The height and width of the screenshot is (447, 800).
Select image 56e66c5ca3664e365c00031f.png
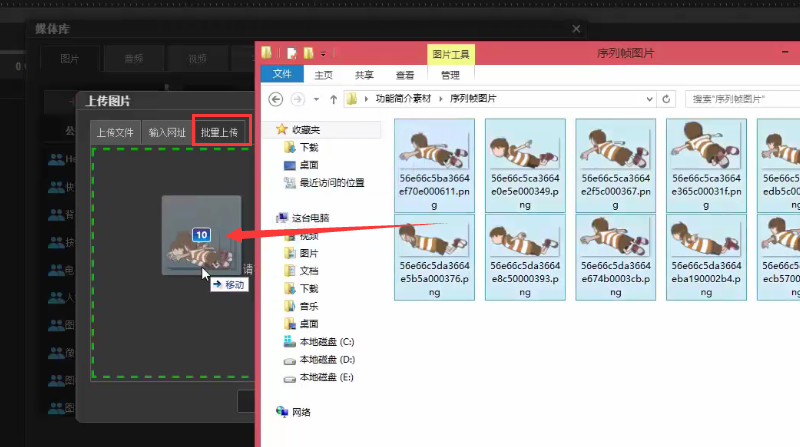706,165
